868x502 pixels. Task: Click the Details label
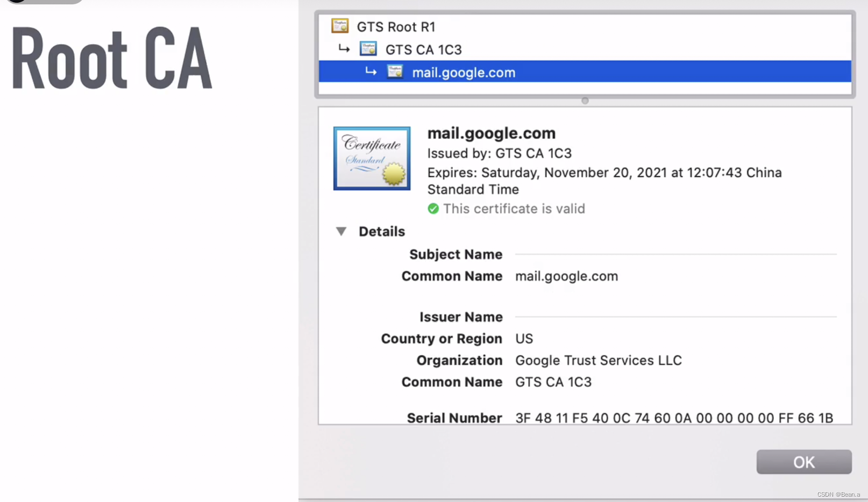[x=382, y=232]
